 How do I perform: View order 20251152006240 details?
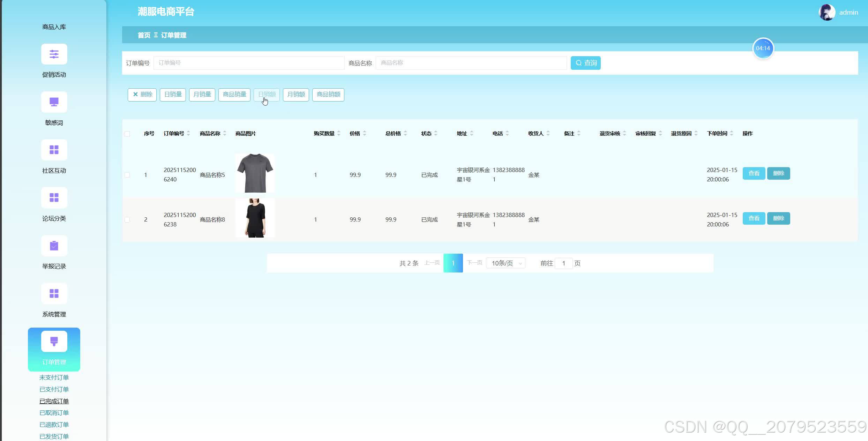tap(754, 173)
